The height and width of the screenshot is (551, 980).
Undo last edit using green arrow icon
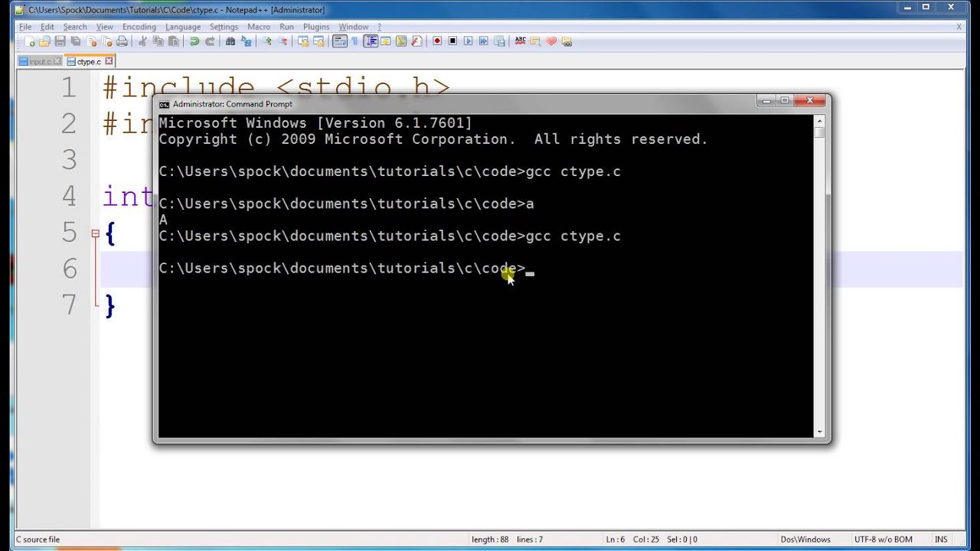coord(194,41)
